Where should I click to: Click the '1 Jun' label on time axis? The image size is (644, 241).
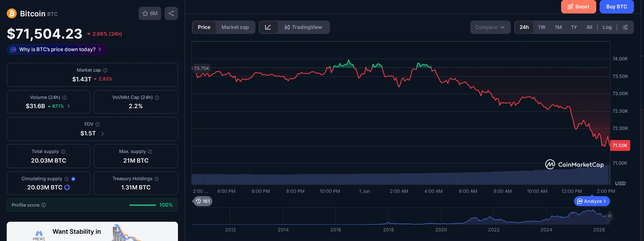(x=364, y=191)
